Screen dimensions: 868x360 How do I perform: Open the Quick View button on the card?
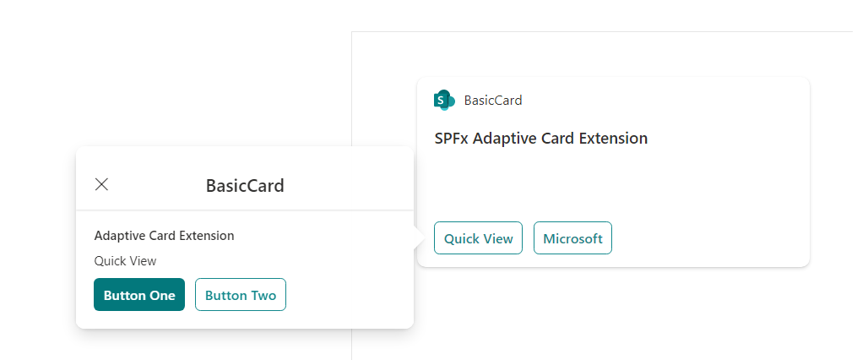[478, 238]
